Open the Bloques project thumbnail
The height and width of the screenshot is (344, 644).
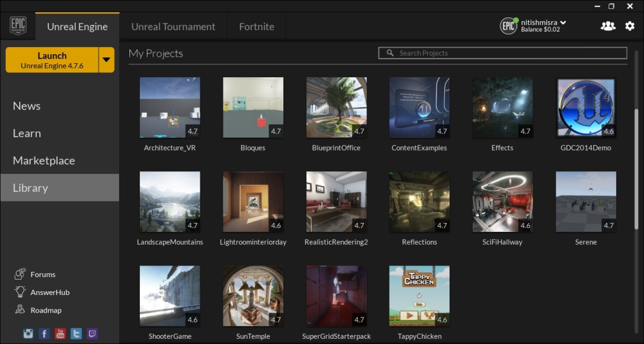(x=253, y=108)
